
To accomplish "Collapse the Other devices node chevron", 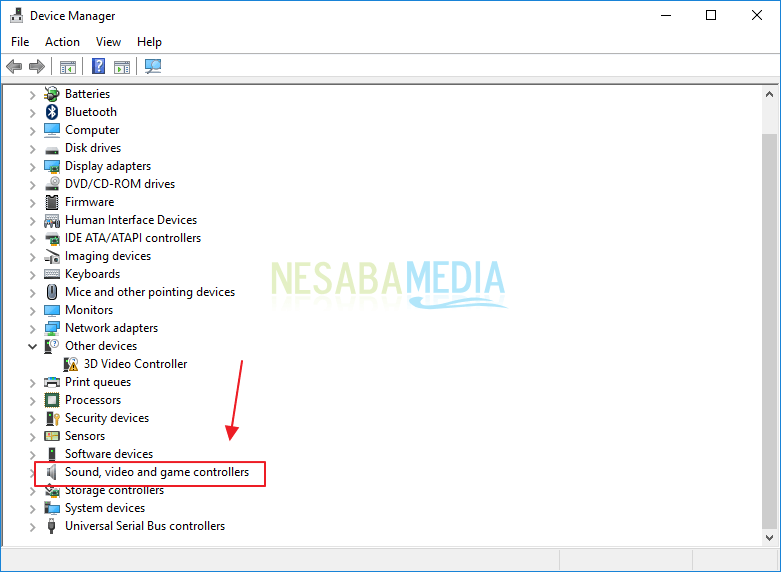I will coord(32,346).
